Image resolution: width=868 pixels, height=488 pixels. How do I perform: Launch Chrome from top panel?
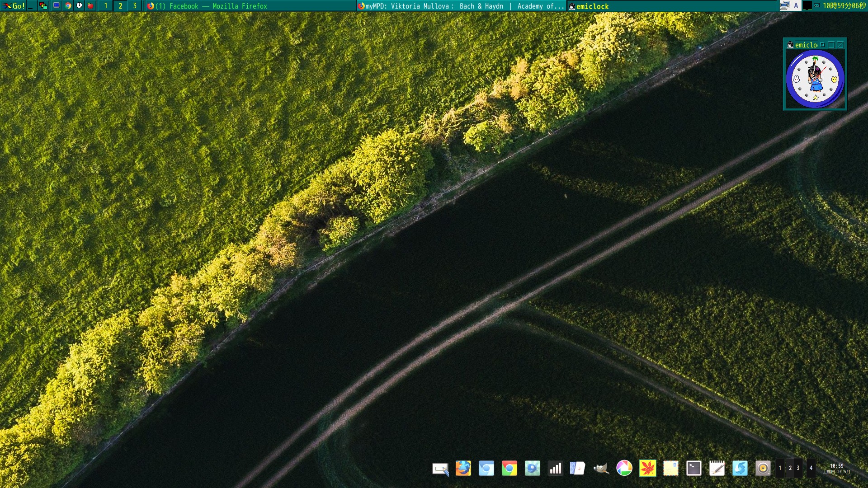68,6
